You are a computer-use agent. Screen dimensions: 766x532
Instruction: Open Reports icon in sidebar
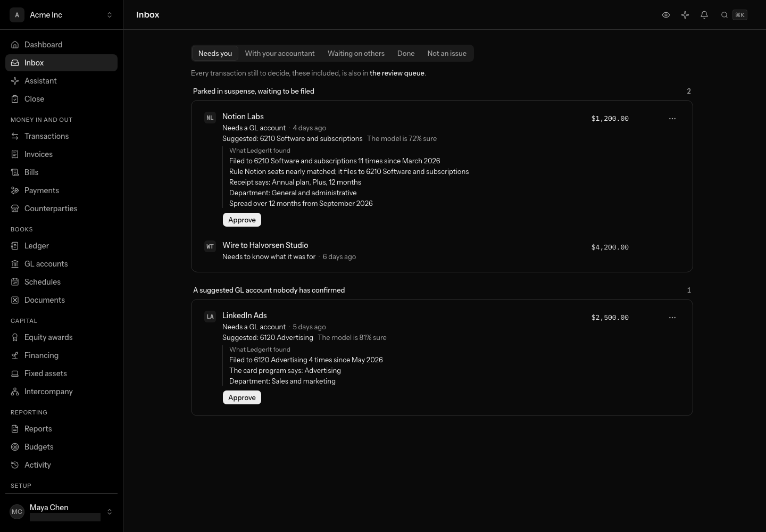click(x=15, y=429)
